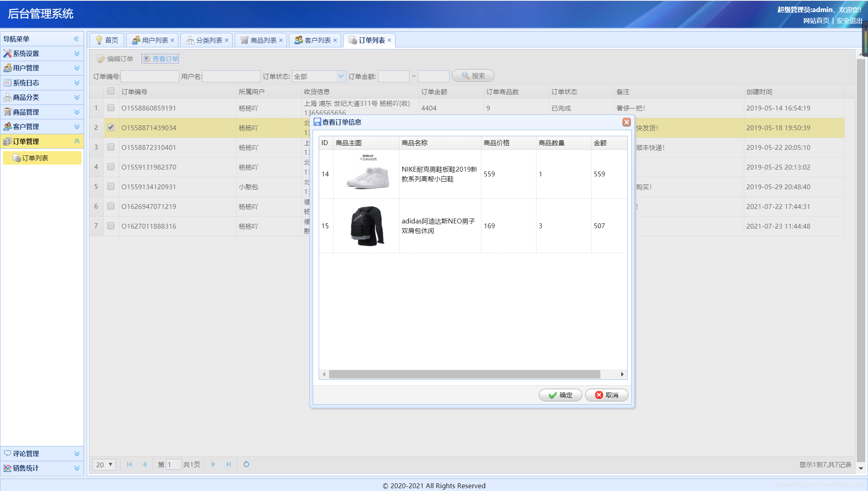The image size is (868, 491).
Task: Open the 订单状态 dropdown
Action: point(341,76)
